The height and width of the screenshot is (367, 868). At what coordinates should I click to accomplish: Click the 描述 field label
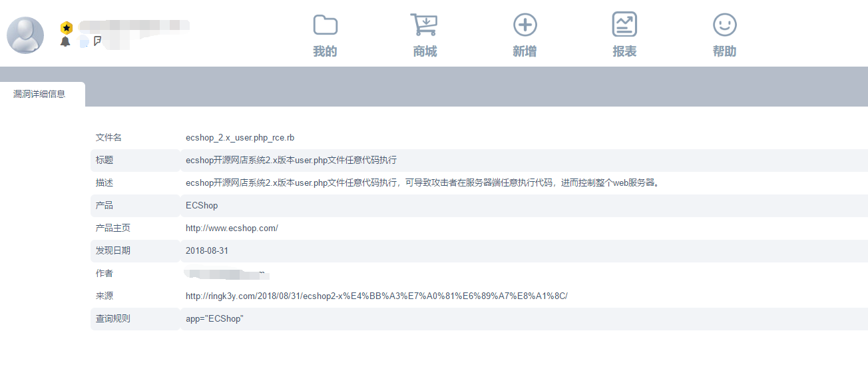[105, 183]
